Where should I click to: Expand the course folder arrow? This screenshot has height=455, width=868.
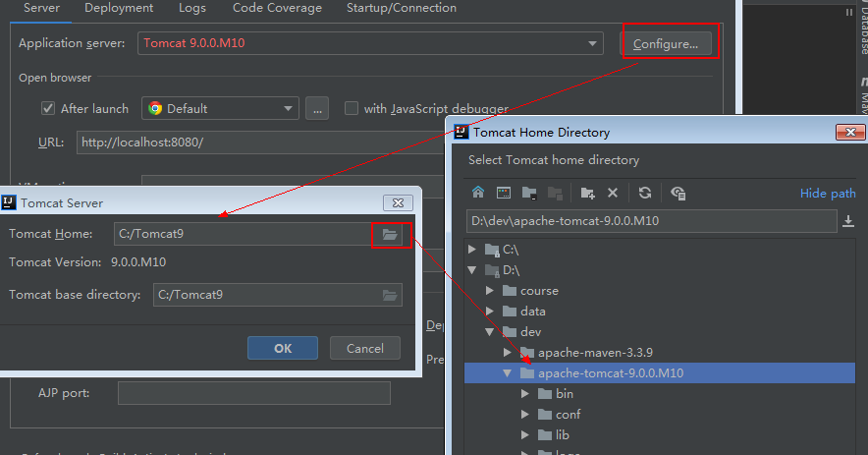[x=489, y=291]
